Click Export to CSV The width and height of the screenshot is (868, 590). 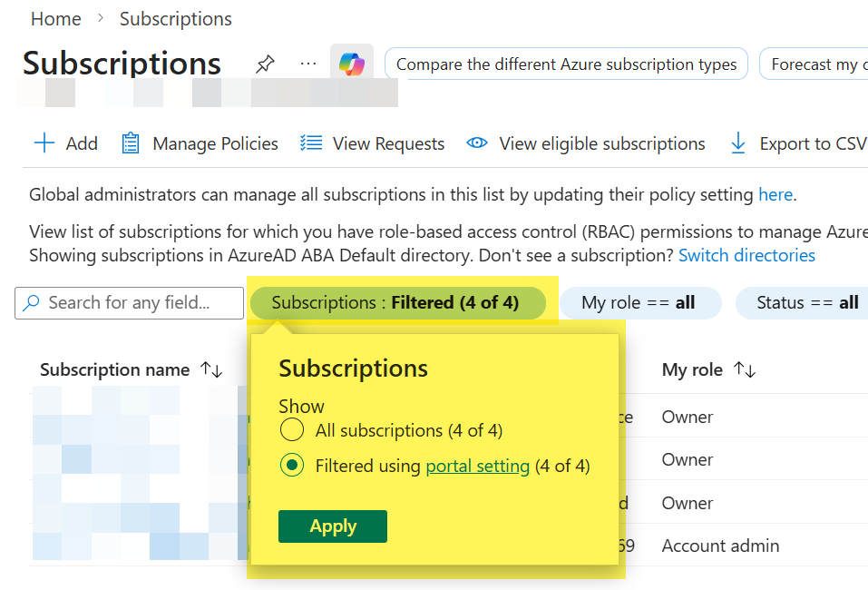pyautogui.click(x=798, y=143)
